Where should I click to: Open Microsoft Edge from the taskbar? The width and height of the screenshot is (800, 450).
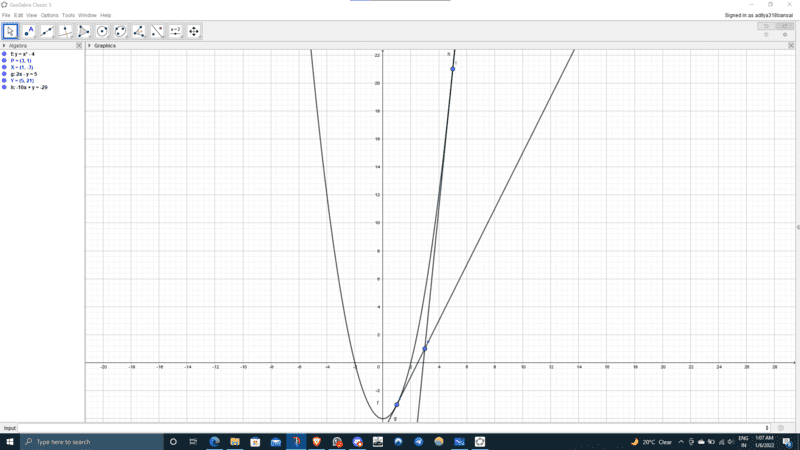point(214,442)
